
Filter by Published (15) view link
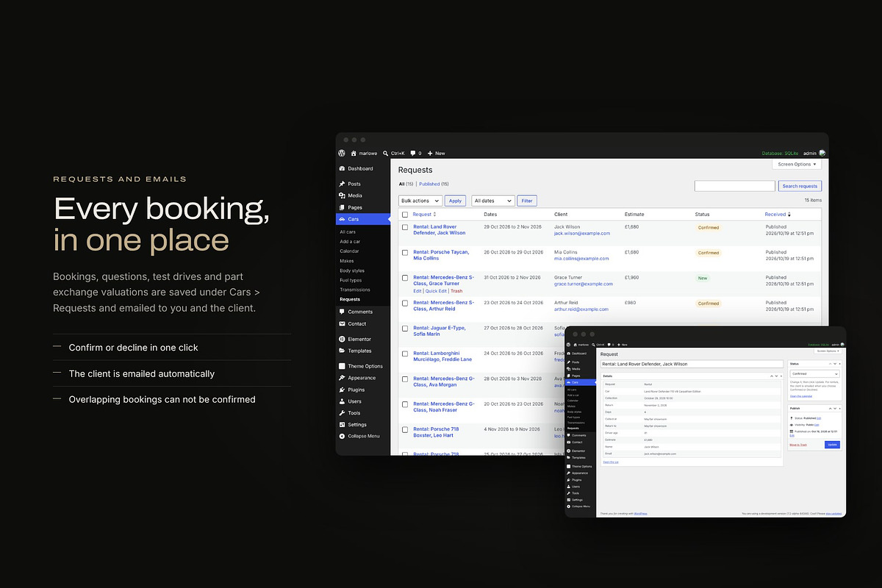coord(434,184)
